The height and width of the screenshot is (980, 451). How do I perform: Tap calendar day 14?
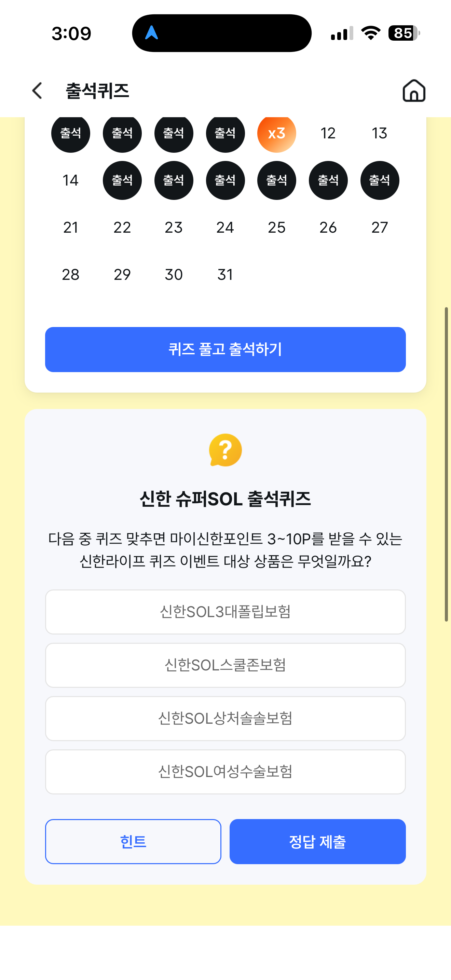click(71, 180)
